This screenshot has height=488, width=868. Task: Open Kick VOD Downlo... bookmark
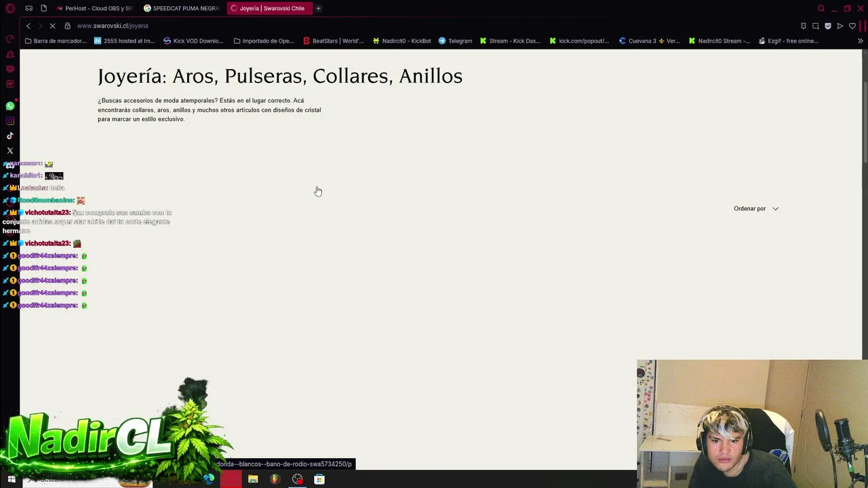tap(193, 41)
